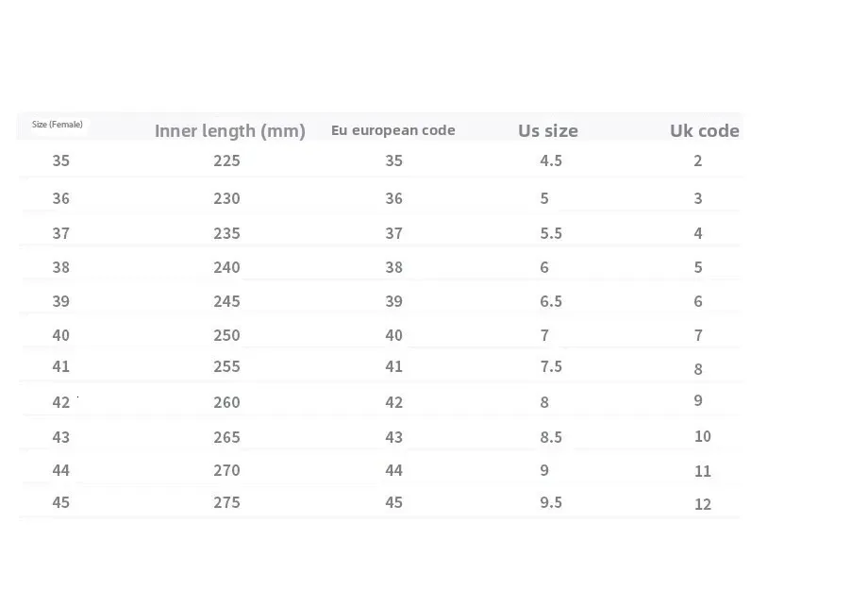The height and width of the screenshot is (591, 868).
Task: Select the UK code 11 value
Action: [x=702, y=471]
